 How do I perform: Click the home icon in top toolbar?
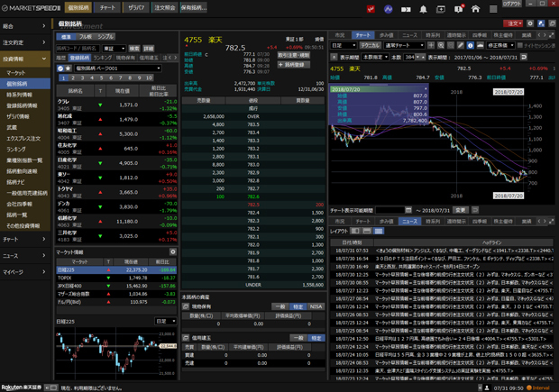point(475,9)
